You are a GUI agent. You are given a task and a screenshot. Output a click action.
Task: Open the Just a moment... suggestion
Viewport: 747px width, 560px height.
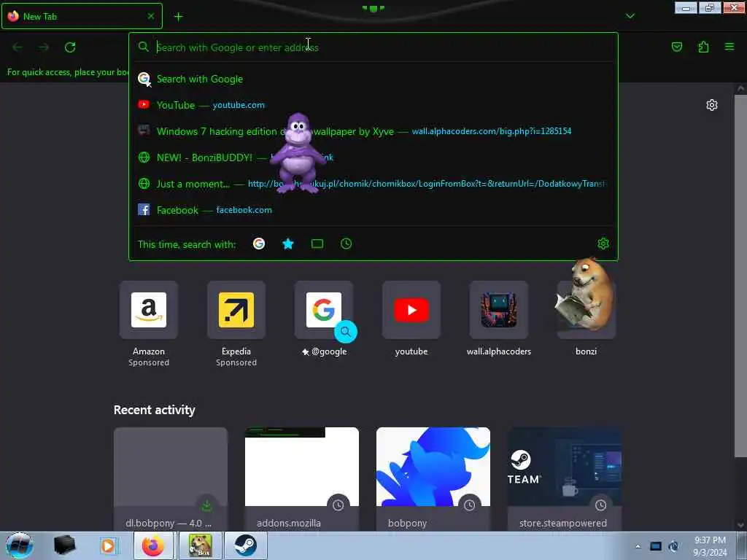click(373, 184)
